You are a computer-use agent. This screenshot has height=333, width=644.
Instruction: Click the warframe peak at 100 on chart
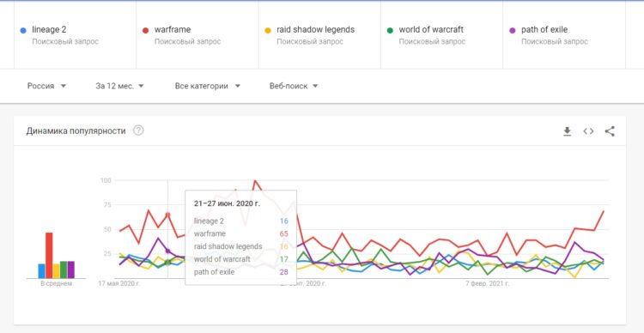(x=255, y=181)
